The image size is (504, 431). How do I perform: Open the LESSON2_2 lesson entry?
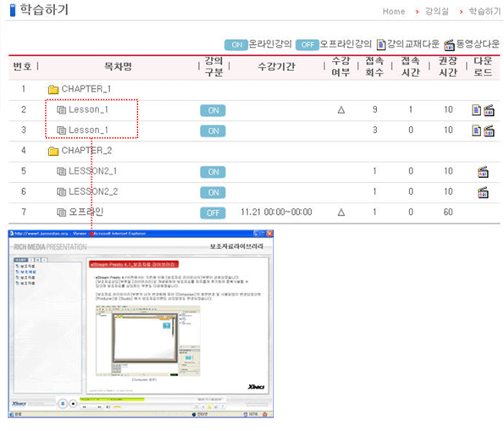pyautogui.click(x=93, y=192)
